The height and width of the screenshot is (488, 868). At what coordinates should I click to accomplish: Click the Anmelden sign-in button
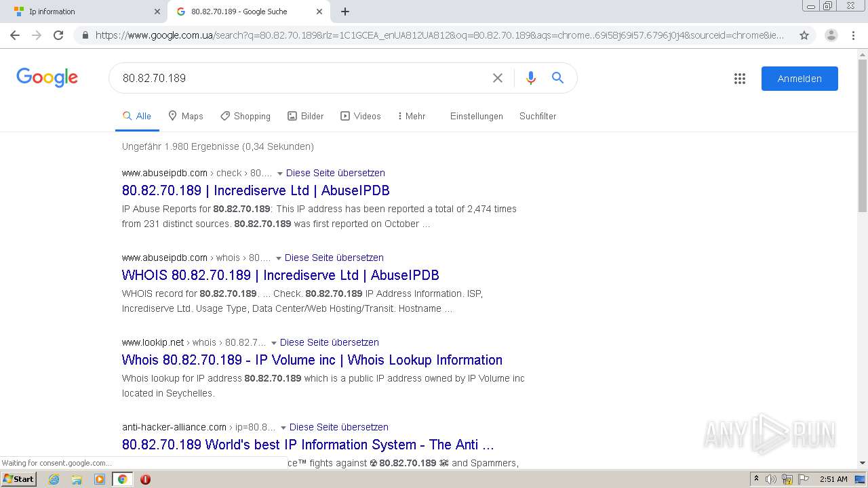pyautogui.click(x=800, y=79)
